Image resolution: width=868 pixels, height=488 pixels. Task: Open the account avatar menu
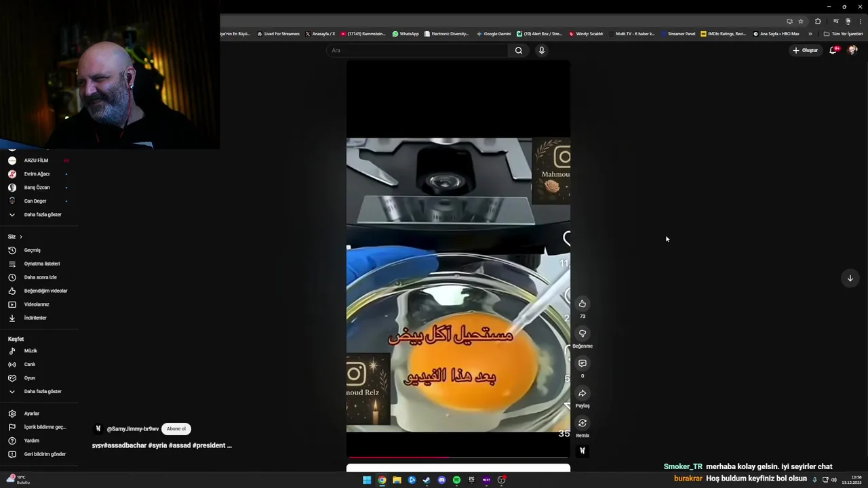(x=852, y=50)
